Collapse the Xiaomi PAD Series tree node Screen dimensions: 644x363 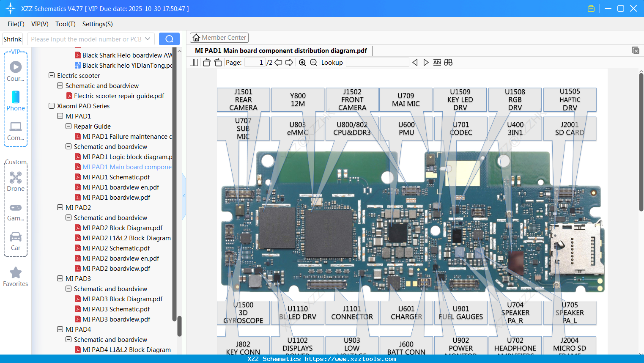(x=51, y=106)
